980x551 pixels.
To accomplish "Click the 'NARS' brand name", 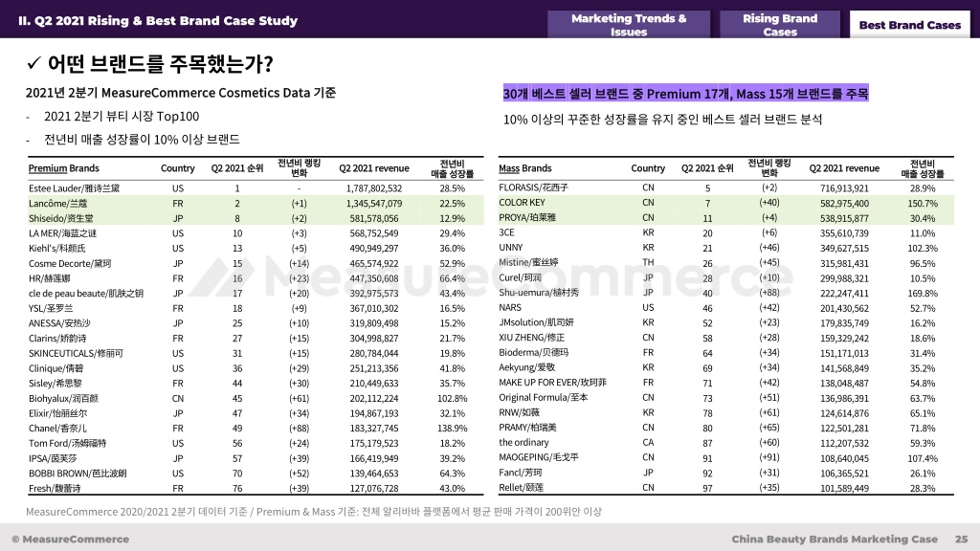I will pos(510,307).
